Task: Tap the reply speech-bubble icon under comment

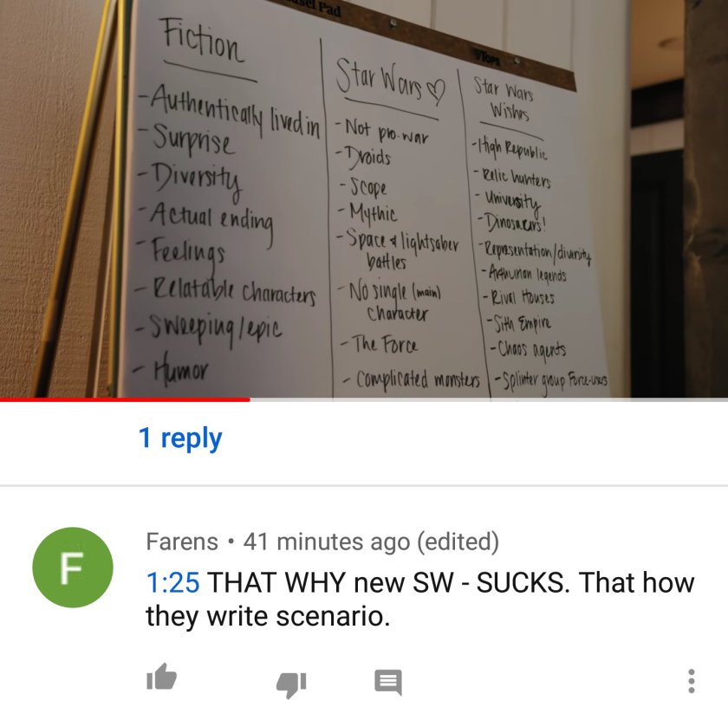Action: 388,682
